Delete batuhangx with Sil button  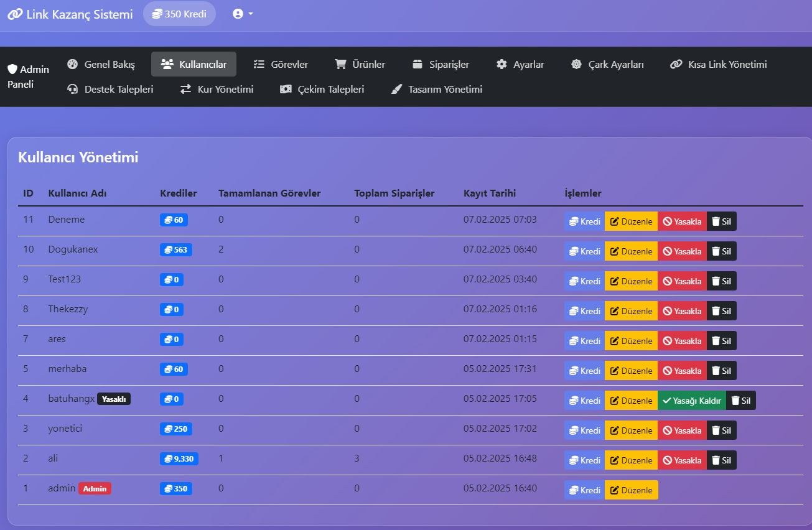(741, 401)
